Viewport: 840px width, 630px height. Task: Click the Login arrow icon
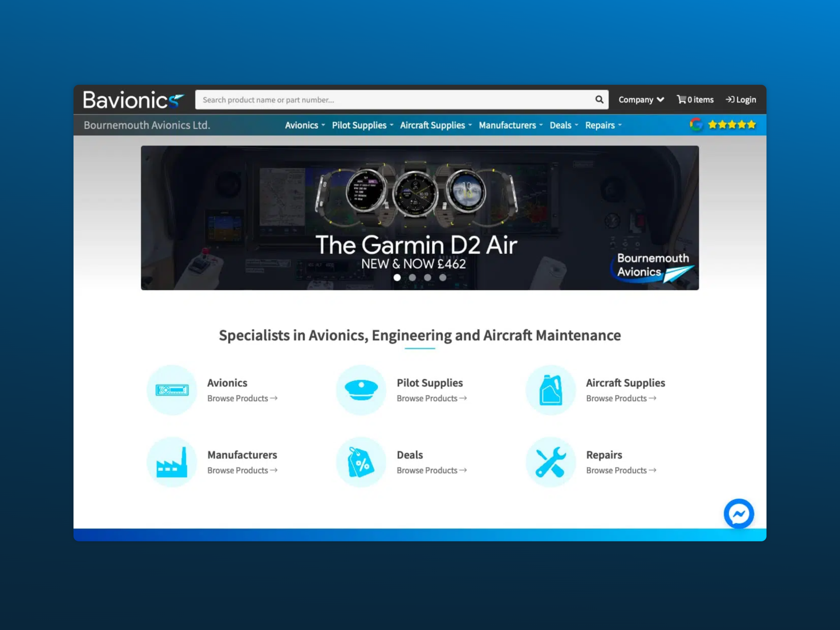pos(730,99)
